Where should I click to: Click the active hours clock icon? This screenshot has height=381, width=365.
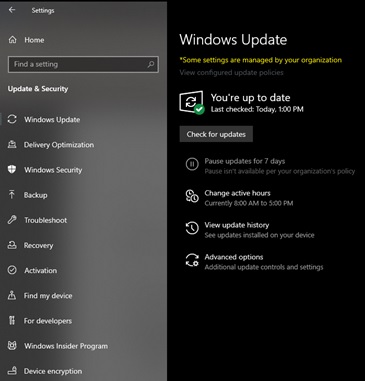pyautogui.click(x=192, y=196)
